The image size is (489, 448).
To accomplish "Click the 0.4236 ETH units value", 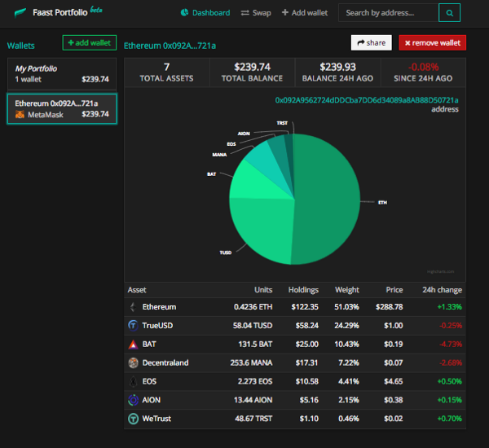I will point(253,307).
